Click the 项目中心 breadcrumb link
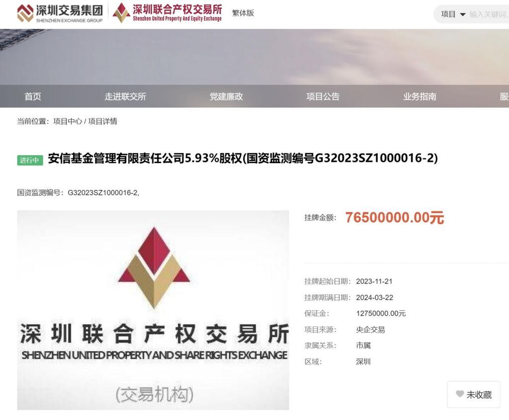Image resolution: width=509 pixels, height=420 pixels. pyautogui.click(x=68, y=121)
